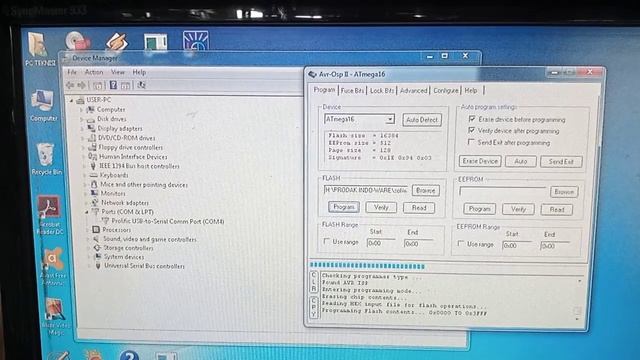Expand the Computer tree node
The height and width of the screenshot is (360, 640).
pyautogui.click(x=81, y=110)
